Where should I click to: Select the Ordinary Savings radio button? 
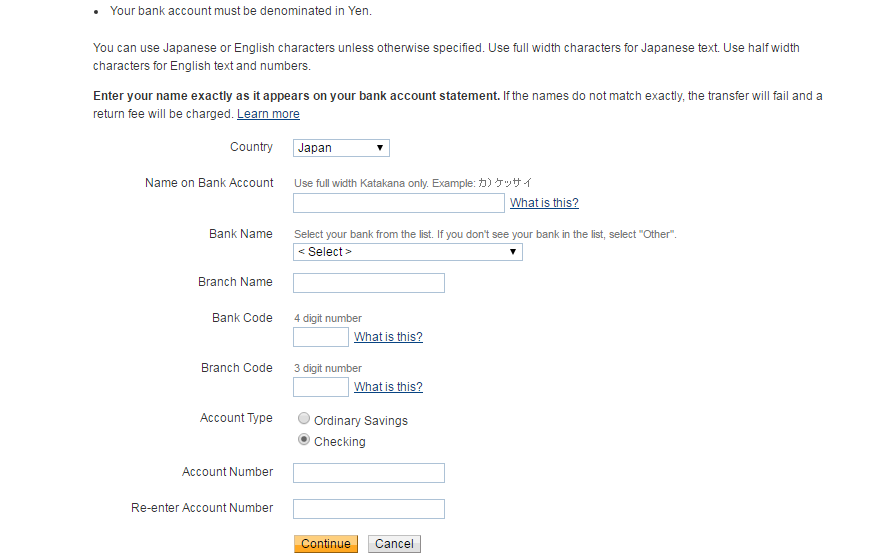(x=304, y=419)
